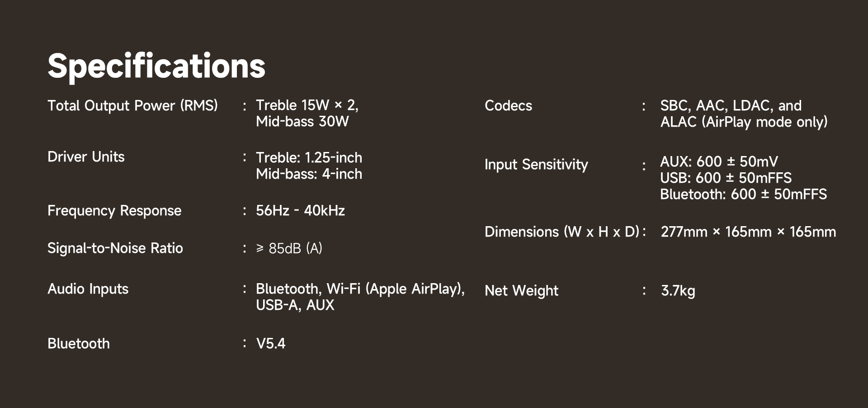This screenshot has height=408, width=868.
Task: Select the Bluetooth, Wi-Fi (Apple AirPlay) text
Action: (x=360, y=289)
